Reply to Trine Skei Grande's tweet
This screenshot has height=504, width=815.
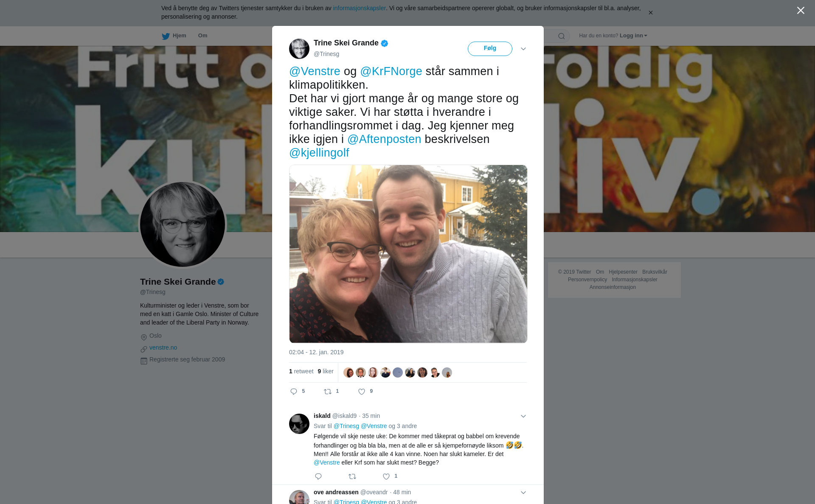tap(294, 392)
